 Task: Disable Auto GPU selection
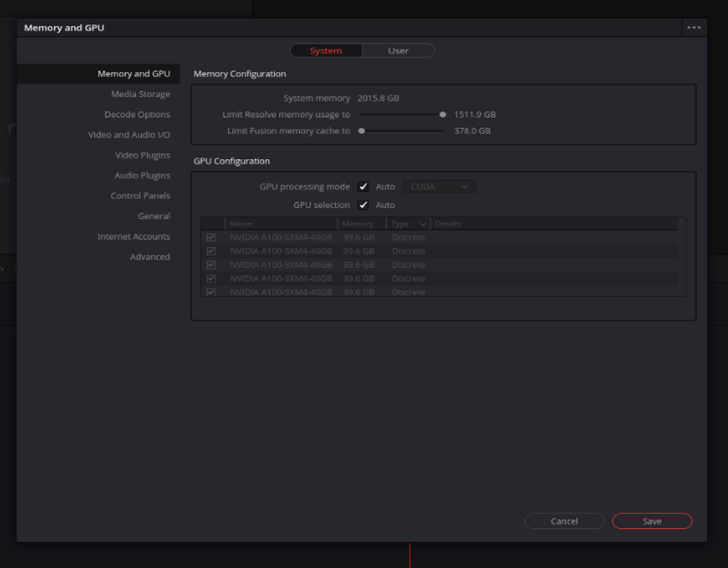coord(364,205)
